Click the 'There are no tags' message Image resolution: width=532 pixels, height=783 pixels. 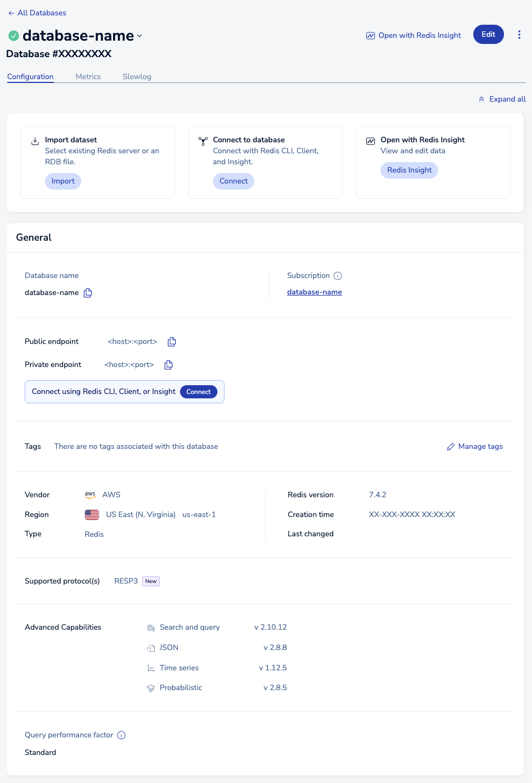pyautogui.click(x=136, y=447)
